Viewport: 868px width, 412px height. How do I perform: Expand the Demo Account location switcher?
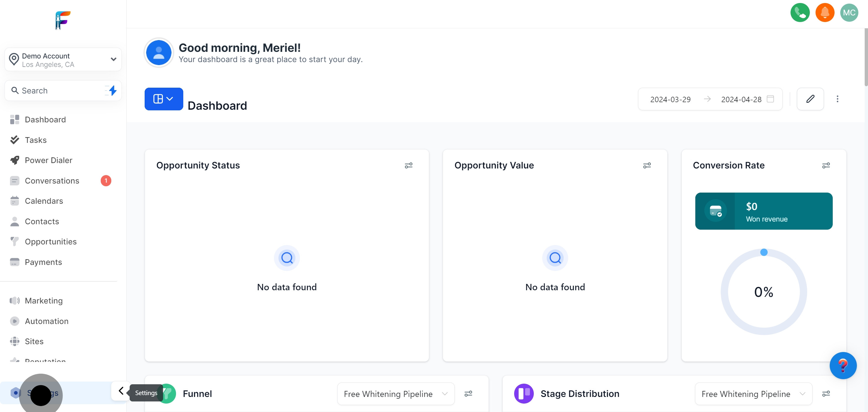point(63,60)
